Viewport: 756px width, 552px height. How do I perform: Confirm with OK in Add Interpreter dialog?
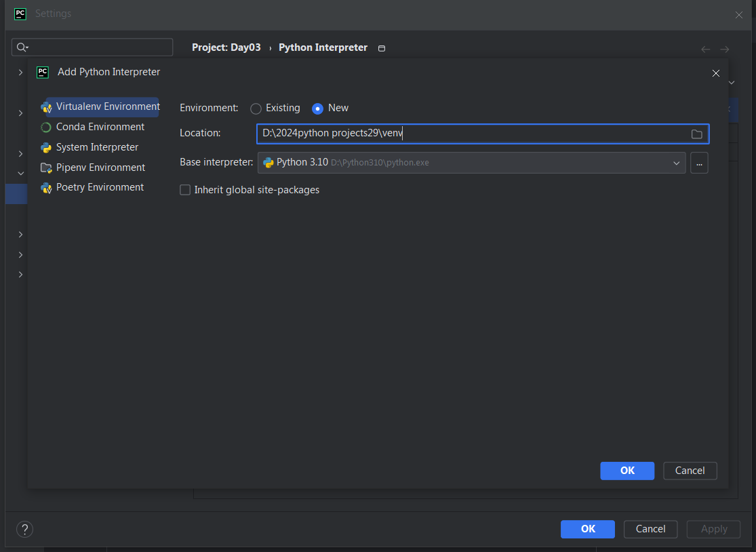[x=627, y=471]
